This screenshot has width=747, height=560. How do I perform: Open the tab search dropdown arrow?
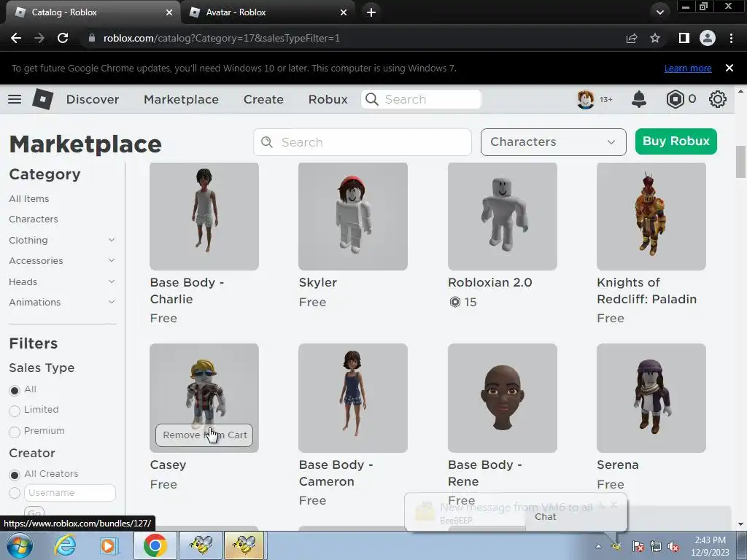point(659,12)
